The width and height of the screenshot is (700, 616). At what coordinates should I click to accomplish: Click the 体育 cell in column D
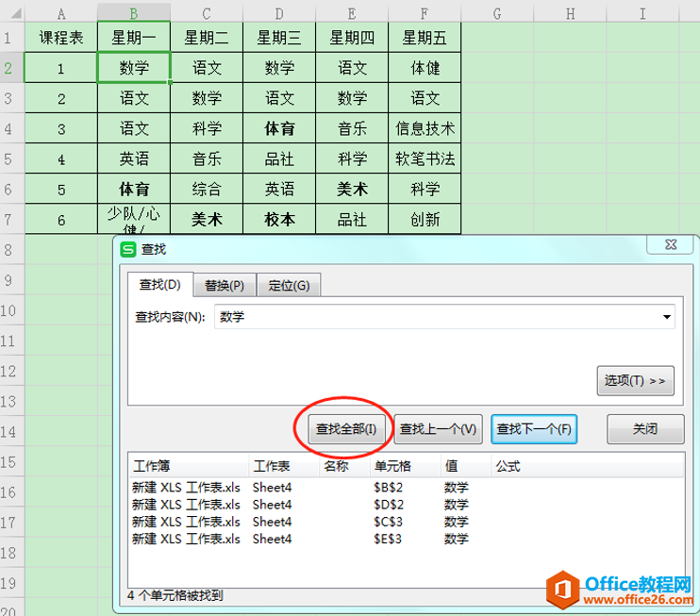tap(279, 128)
